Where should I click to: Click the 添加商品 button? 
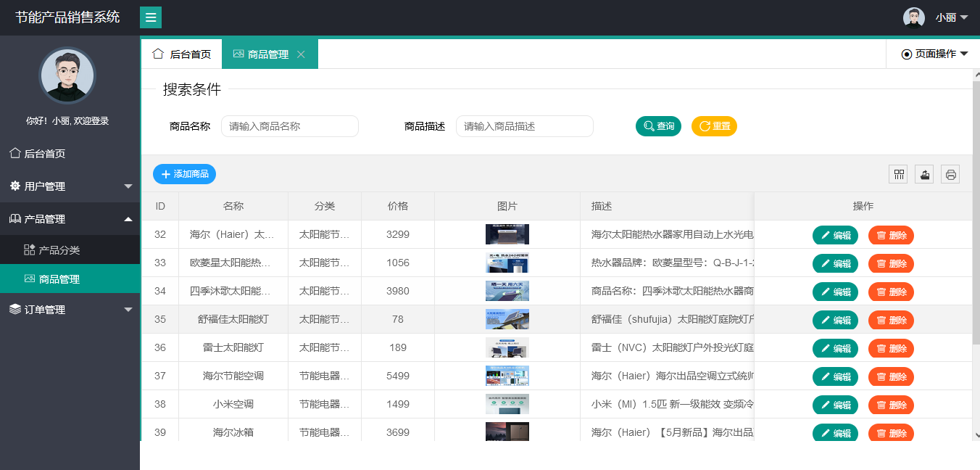click(184, 174)
